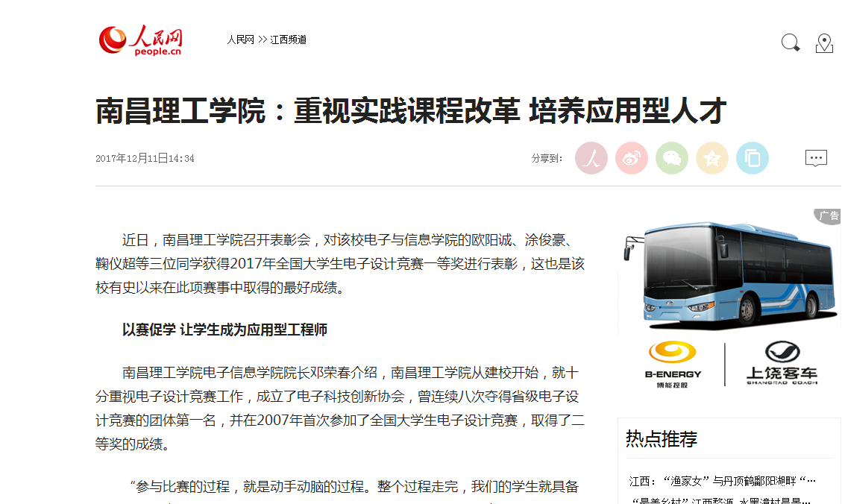Open the comments speech bubble icon

pos(816,158)
